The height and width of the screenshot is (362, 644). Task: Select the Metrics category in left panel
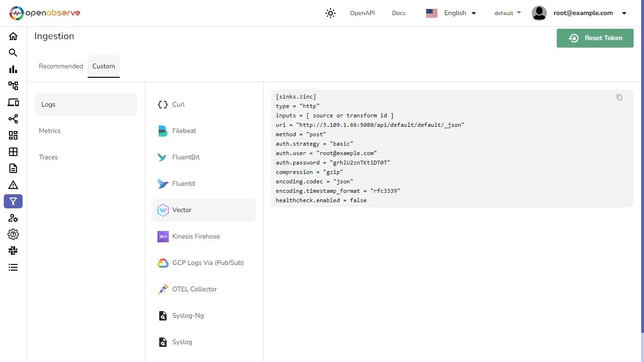(50, 131)
